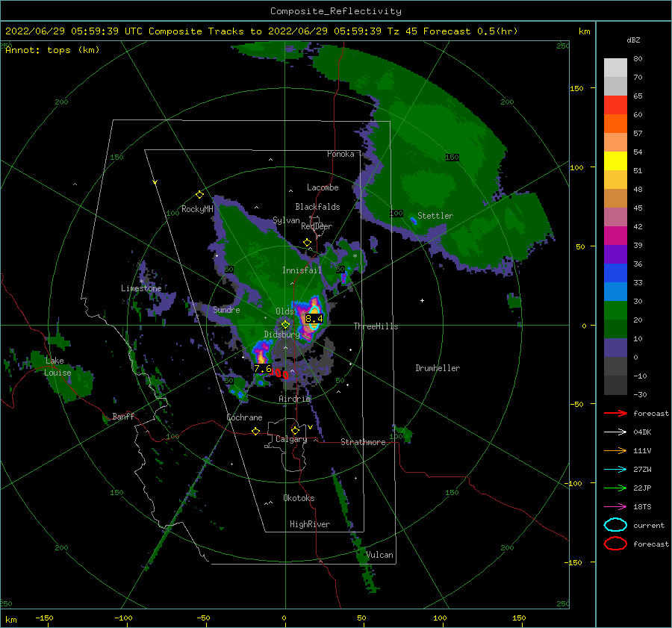The width and height of the screenshot is (672, 628).
Task: Click the Didsbury city label
Action: click(x=281, y=335)
